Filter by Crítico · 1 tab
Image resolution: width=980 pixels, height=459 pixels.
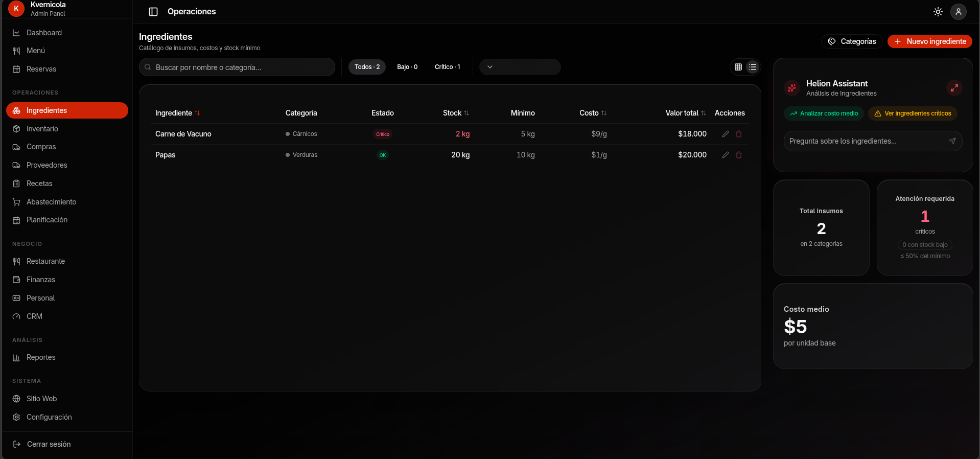pyautogui.click(x=447, y=67)
